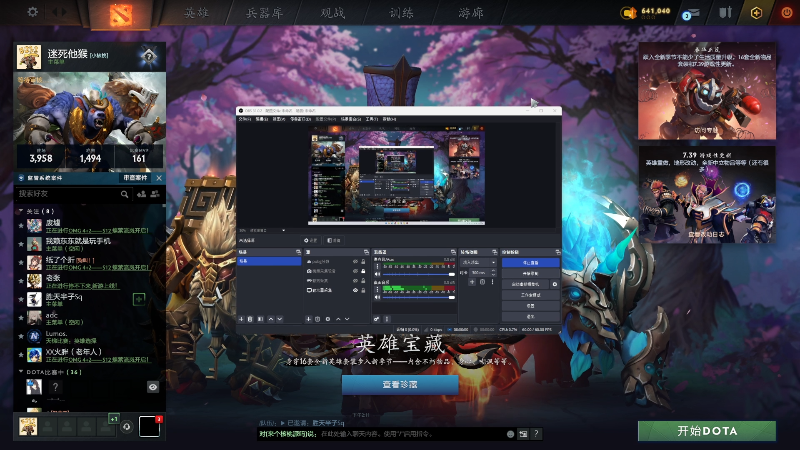Viewport: 800px width, 450px height.
Task: Collapse the DOTA比赛中 friends group
Action: point(21,372)
